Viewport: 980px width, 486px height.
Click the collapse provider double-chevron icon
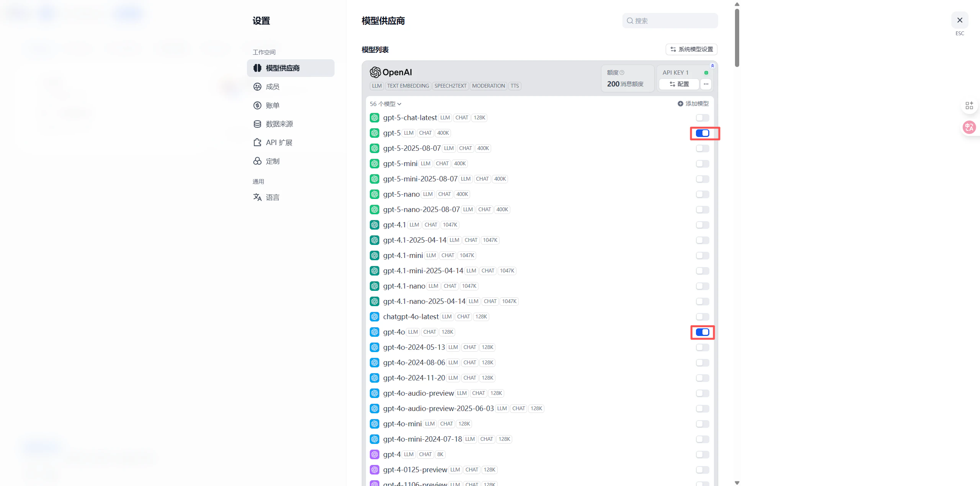[712, 66]
